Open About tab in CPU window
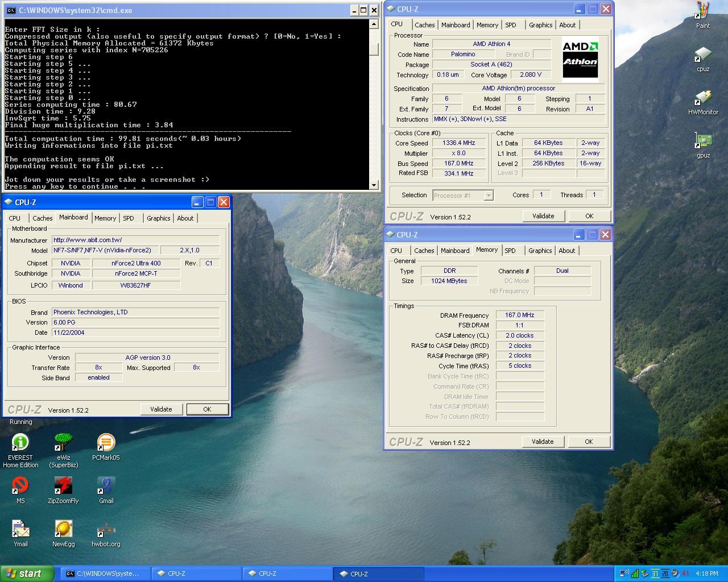728x582 pixels. tap(567, 25)
